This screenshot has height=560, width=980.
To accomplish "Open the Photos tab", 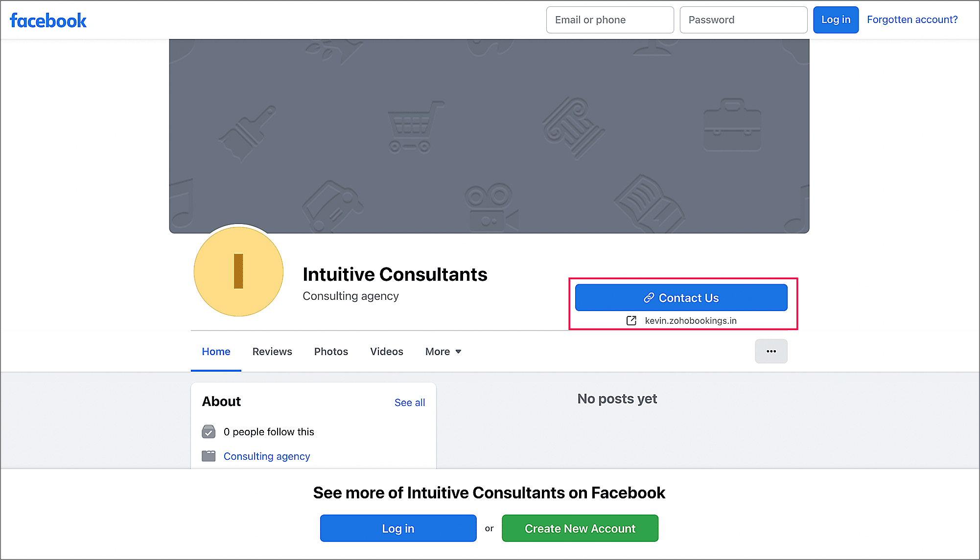I will [331, 351].
